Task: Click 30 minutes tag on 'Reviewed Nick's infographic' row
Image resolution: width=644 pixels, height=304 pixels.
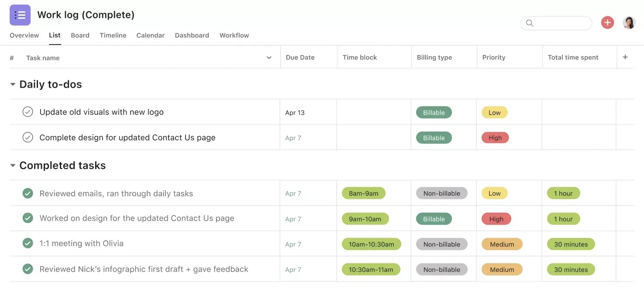Action: tap(571, 270)
